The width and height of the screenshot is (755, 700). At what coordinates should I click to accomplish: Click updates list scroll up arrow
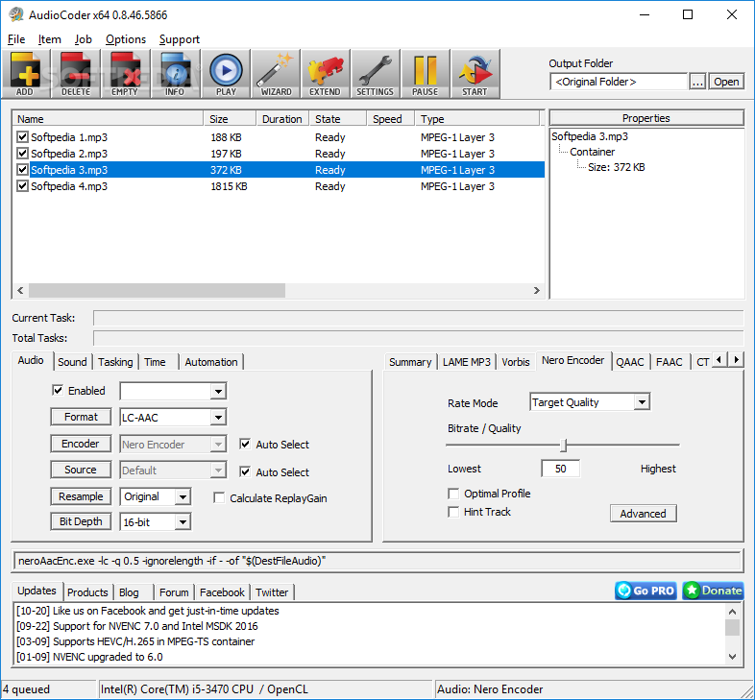732,612
